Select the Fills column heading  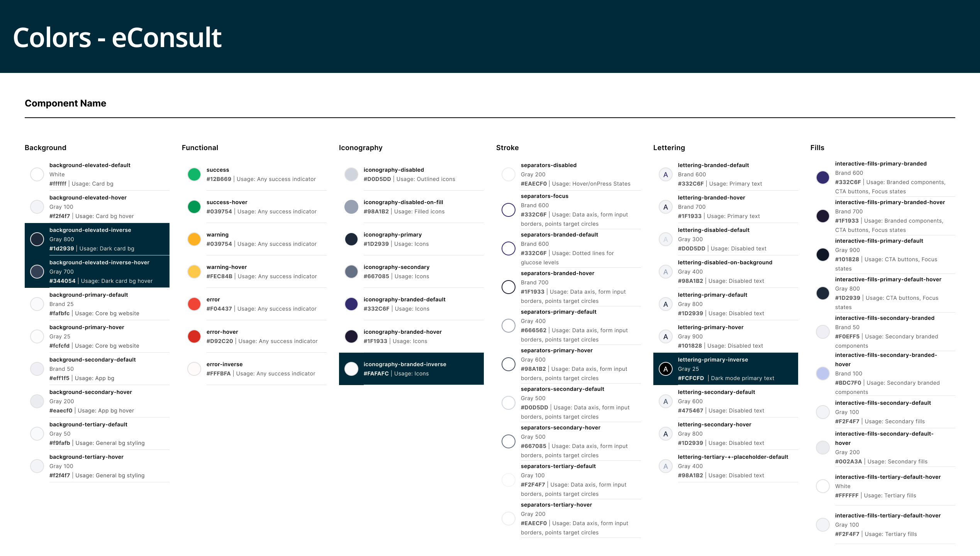click(x=817, y=148)
